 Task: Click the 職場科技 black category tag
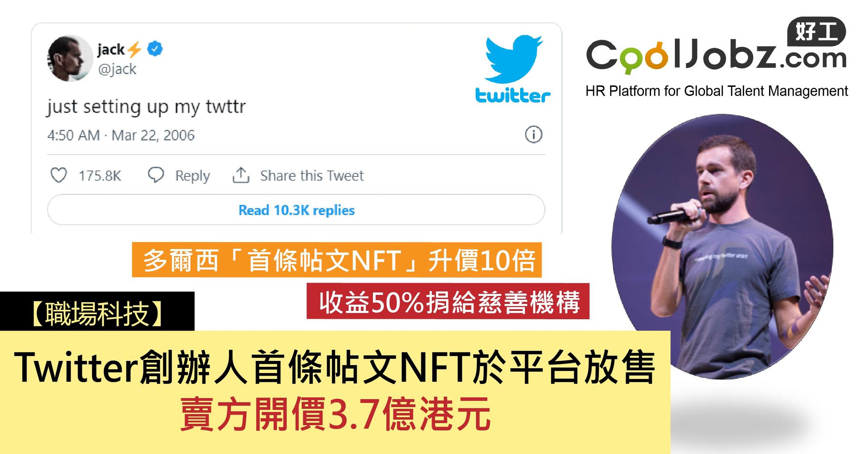(97, 311)
